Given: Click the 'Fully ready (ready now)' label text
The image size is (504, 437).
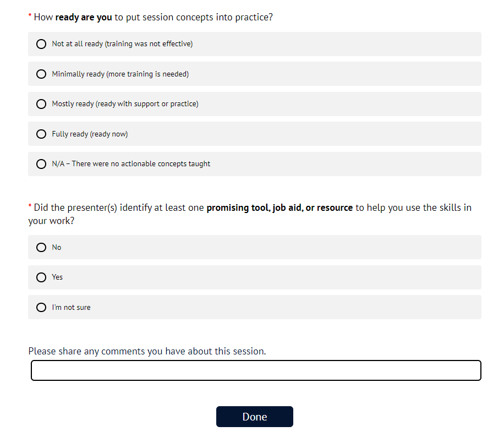Looking at the screenshot, I should (90, 134).
